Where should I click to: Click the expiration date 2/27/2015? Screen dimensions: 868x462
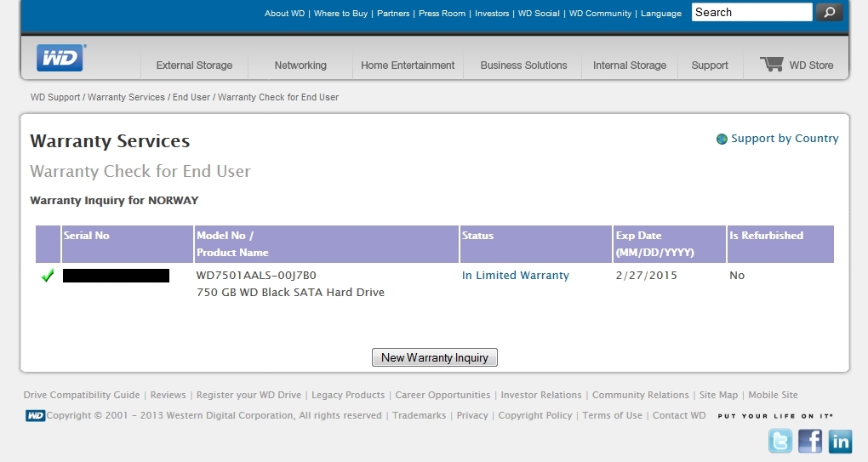(646, 275)
